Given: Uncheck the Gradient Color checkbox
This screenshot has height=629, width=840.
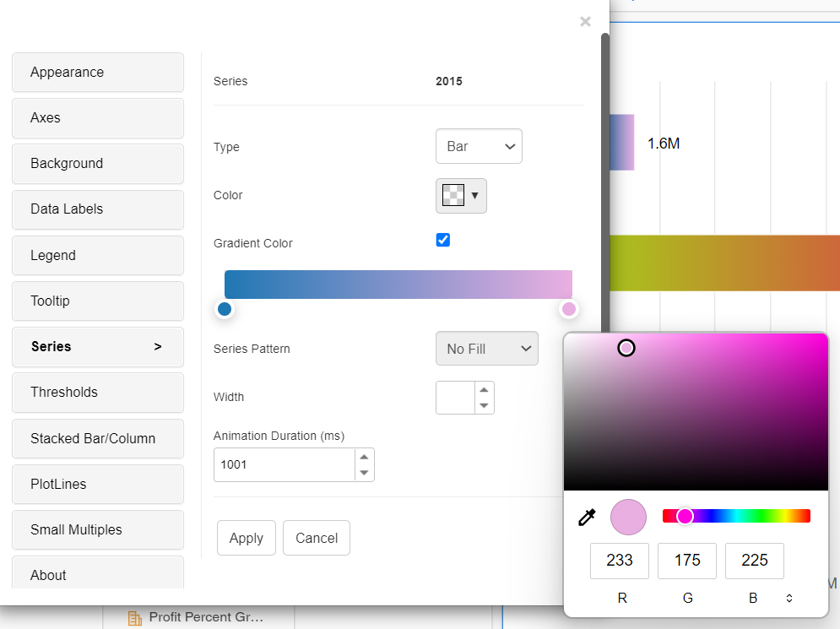Looking at the screenshot, I should pyautogui.click(x=442, y=240).
